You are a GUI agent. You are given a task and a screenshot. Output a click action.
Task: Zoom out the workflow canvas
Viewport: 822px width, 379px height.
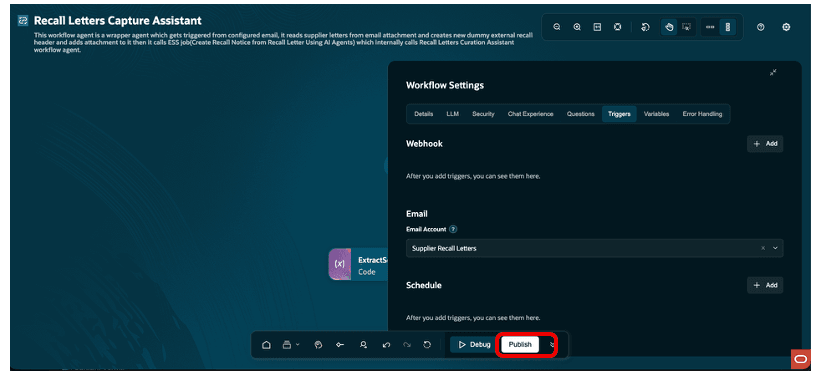click(x=557, y=27)
